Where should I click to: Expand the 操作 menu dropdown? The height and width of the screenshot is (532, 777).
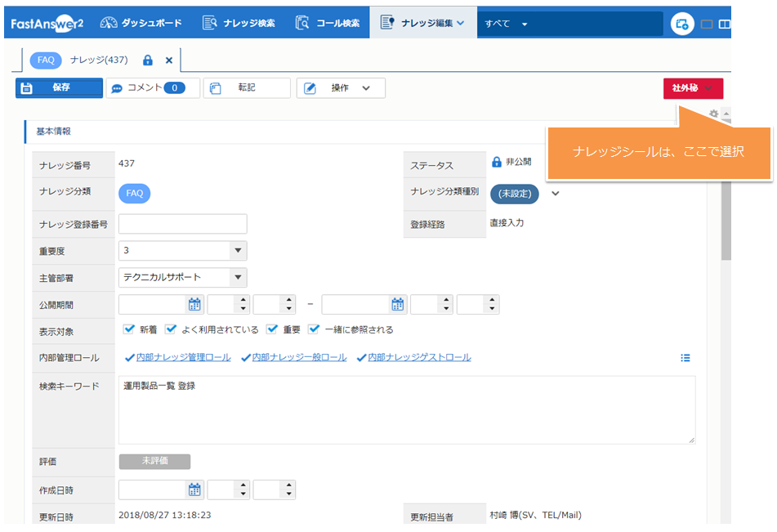click(366, 88)
